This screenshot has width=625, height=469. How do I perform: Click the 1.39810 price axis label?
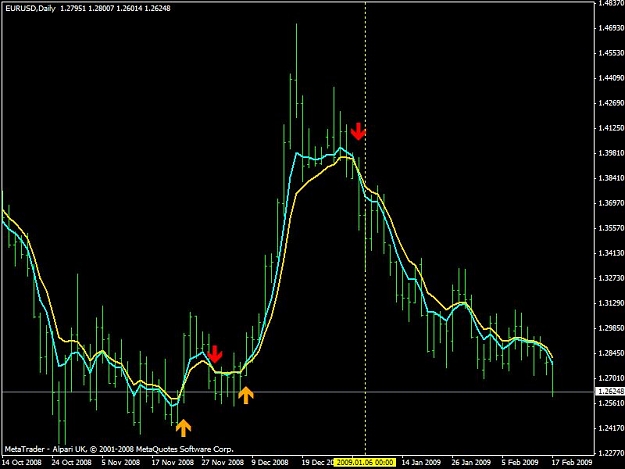[611, 153]
